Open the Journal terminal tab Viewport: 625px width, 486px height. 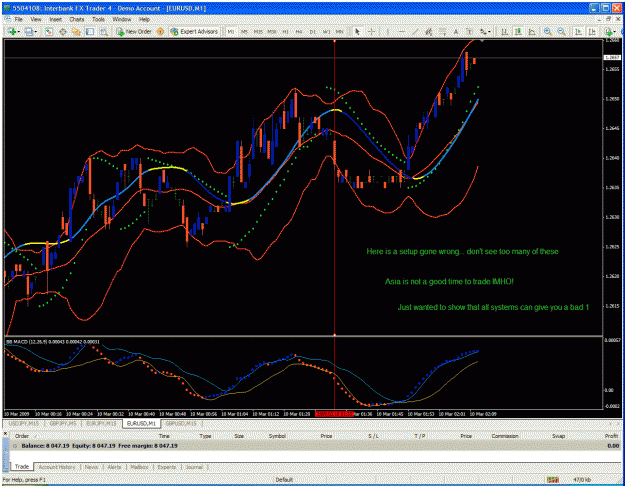tap(194, 467)
